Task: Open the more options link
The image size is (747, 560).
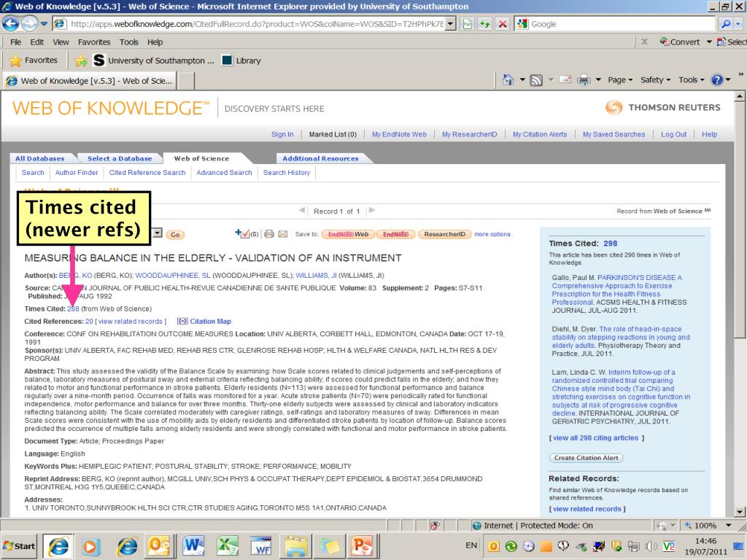Action: [x=492, y=234]
